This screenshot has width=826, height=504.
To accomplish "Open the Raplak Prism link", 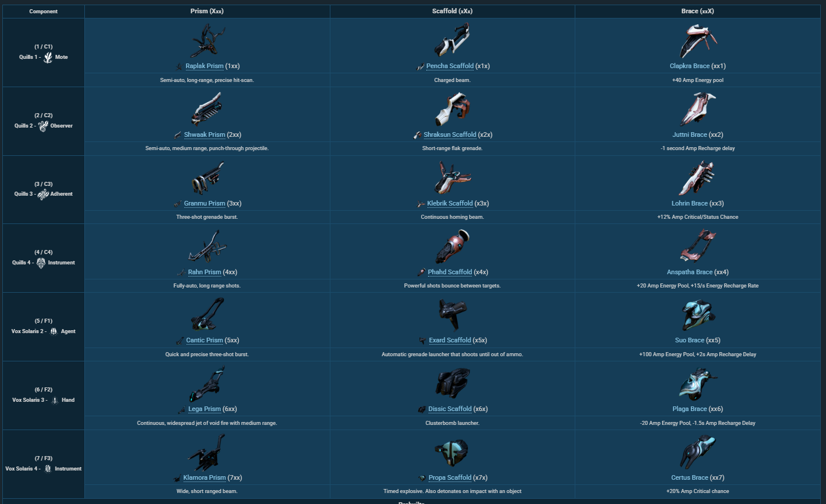I will tap(204, 66).
